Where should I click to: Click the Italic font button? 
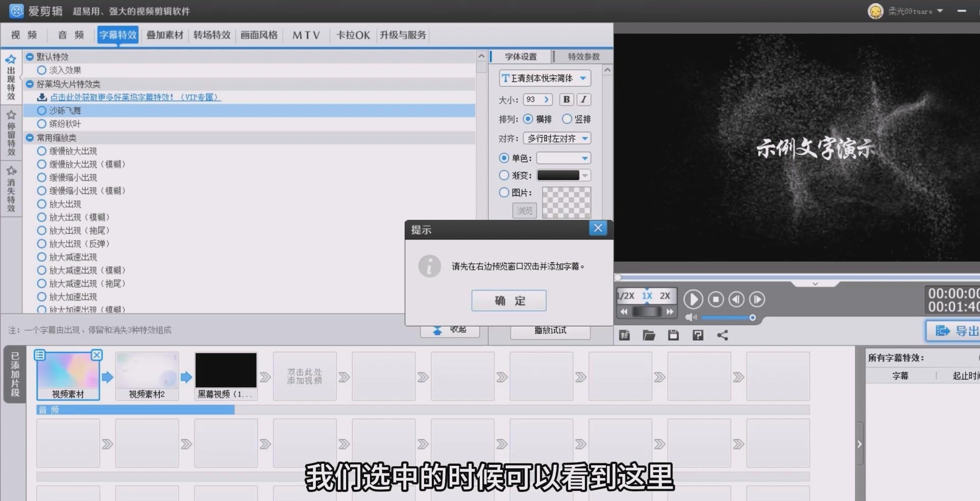point(583,99)
